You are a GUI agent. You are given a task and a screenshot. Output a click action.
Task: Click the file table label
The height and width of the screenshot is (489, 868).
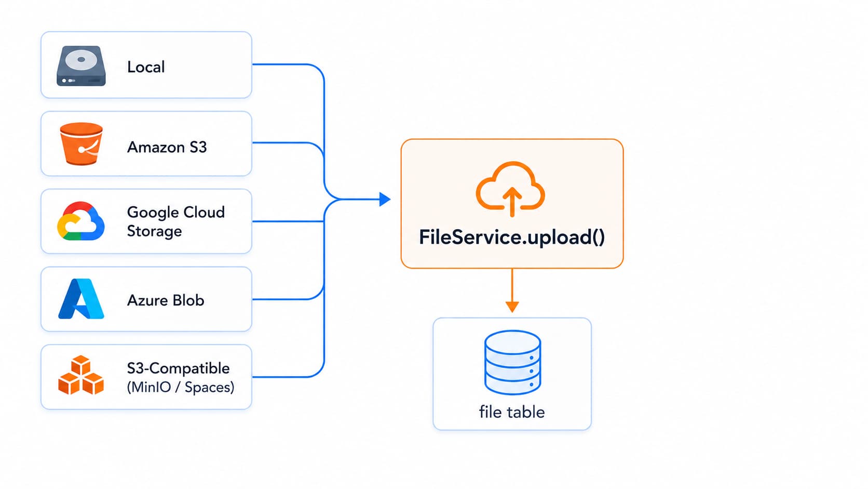pyautogui.click(x=512, y=412)
